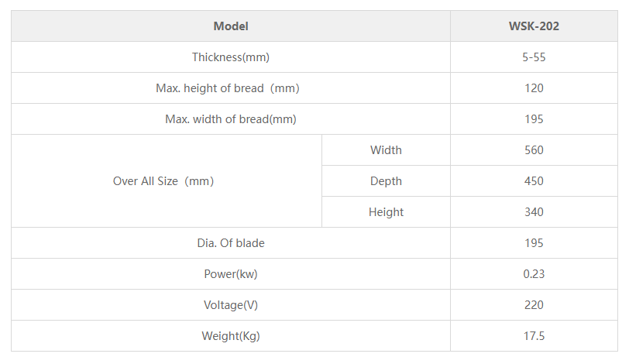Select the Height sub-row label
The height and width of the screenshot is (364, 629).
click(x=386, y=212)
